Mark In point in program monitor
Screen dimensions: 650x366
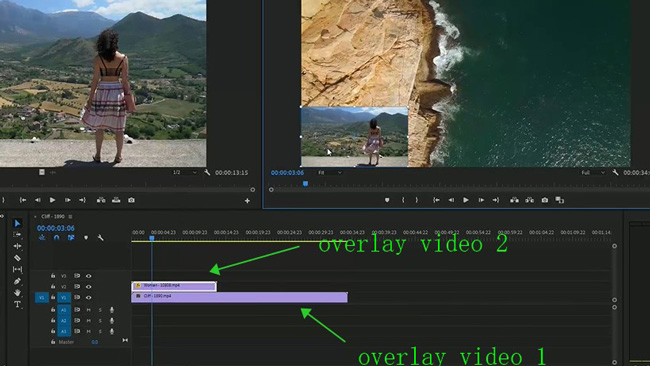(x=403, y=200)
